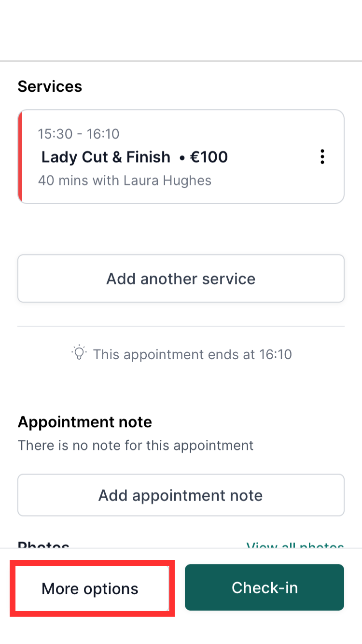Tap the €100 price on the service
This screenshot has height=644, width=362.
point(209,157)
